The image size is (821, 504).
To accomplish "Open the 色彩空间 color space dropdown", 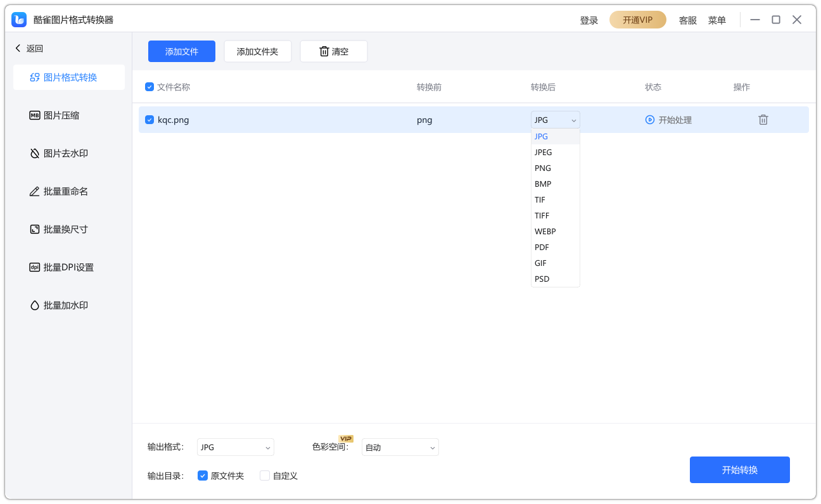I will click(400, 447).
